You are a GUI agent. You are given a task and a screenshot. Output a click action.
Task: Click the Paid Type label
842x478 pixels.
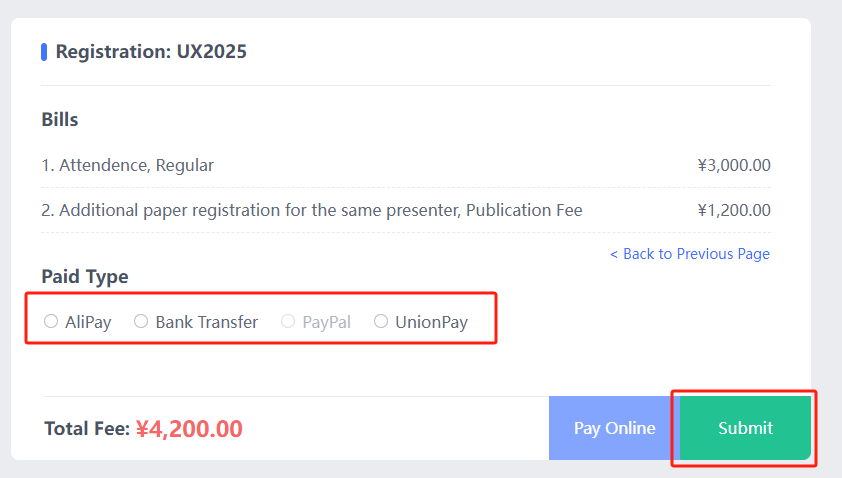coord(85,277)
